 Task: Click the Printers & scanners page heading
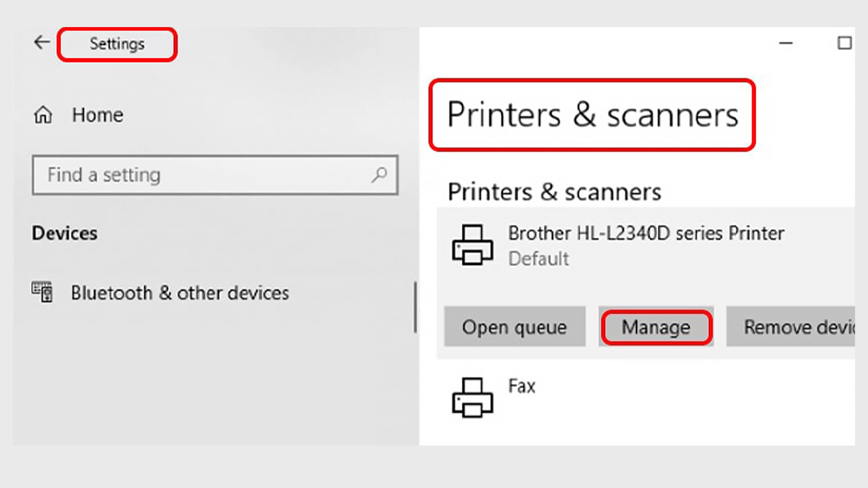(x=592, y=115)
